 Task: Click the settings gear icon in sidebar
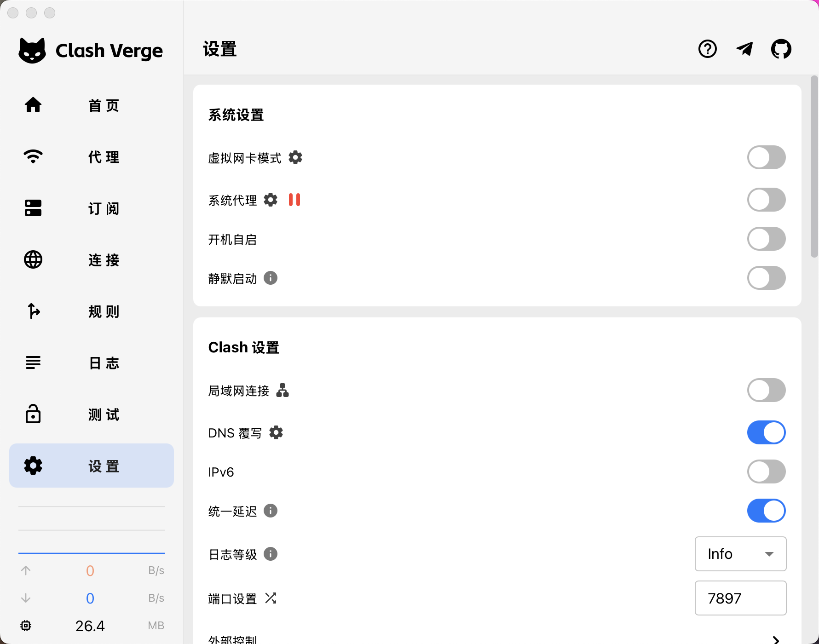tap(33, 466)
